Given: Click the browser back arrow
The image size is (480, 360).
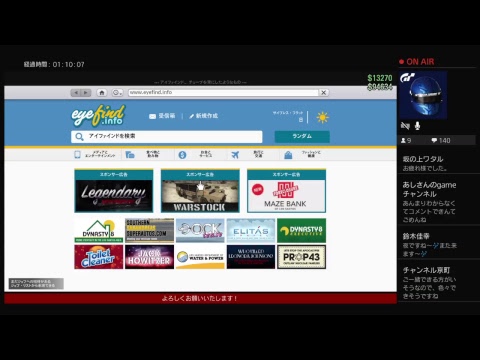Looking at the screenshot, I should [76, 92].
